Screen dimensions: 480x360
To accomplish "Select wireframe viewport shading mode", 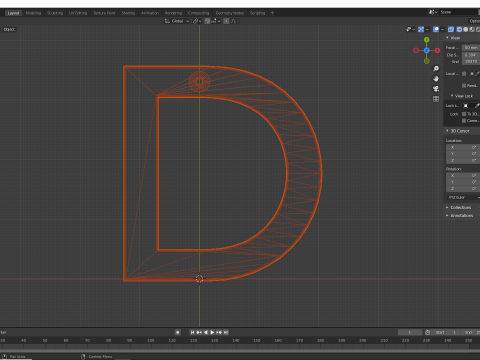I will [459, 29].
